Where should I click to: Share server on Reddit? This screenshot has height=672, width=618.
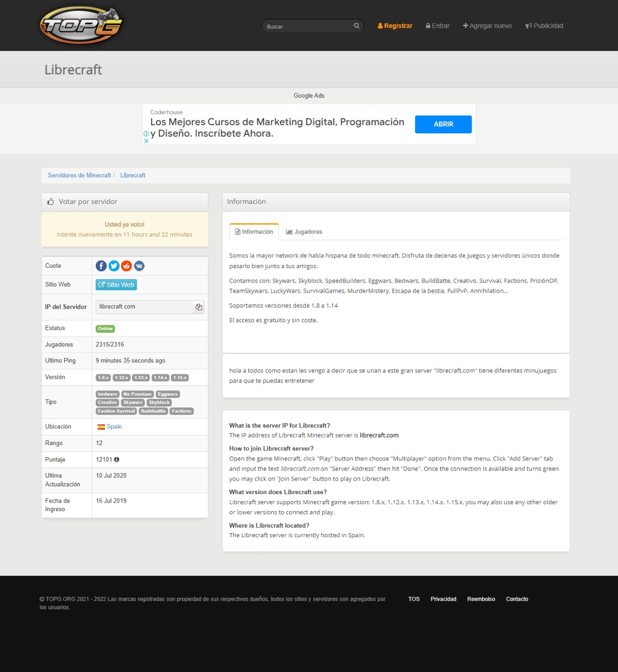[x=126, y=266]
